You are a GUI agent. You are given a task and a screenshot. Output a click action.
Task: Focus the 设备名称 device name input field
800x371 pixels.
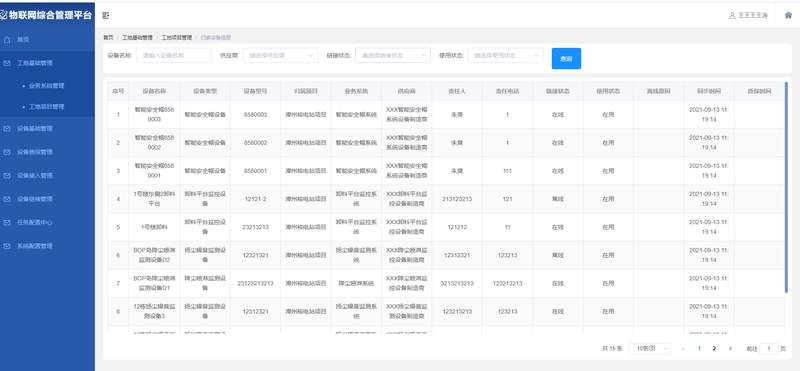174,56
